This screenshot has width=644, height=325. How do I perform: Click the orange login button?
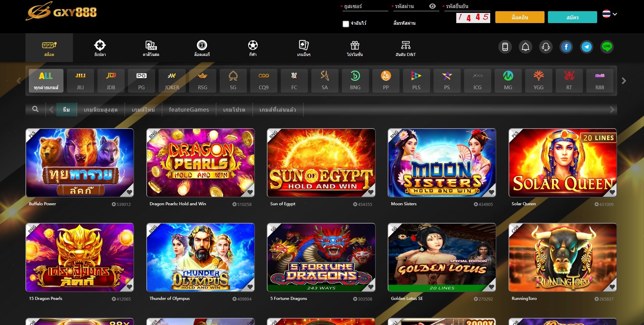(520, 17)
